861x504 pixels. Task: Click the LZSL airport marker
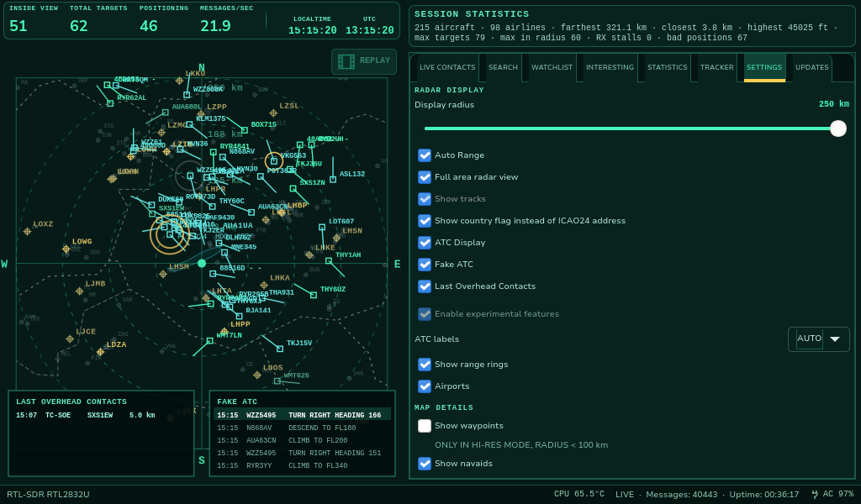pos(273,113)
